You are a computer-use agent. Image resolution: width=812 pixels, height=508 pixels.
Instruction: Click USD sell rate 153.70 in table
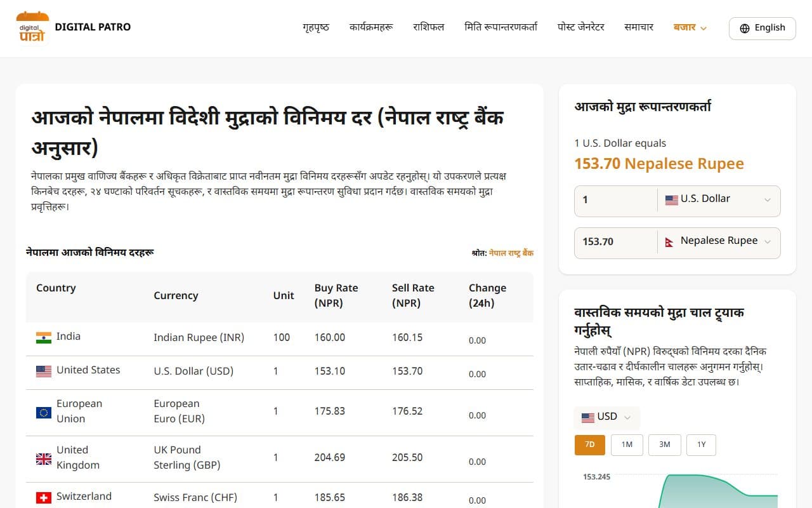click(407, 371)
